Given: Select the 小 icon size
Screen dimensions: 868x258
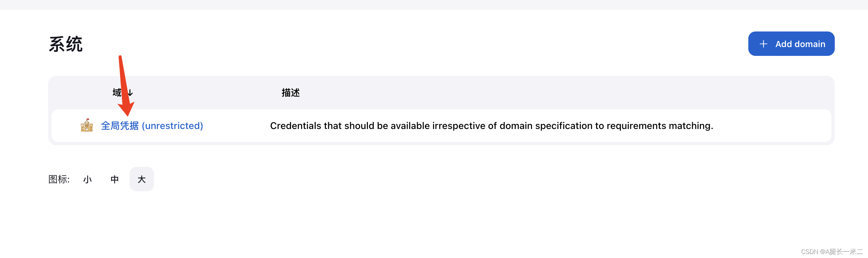Looking at the screenshot, I should tap(87, 179).
